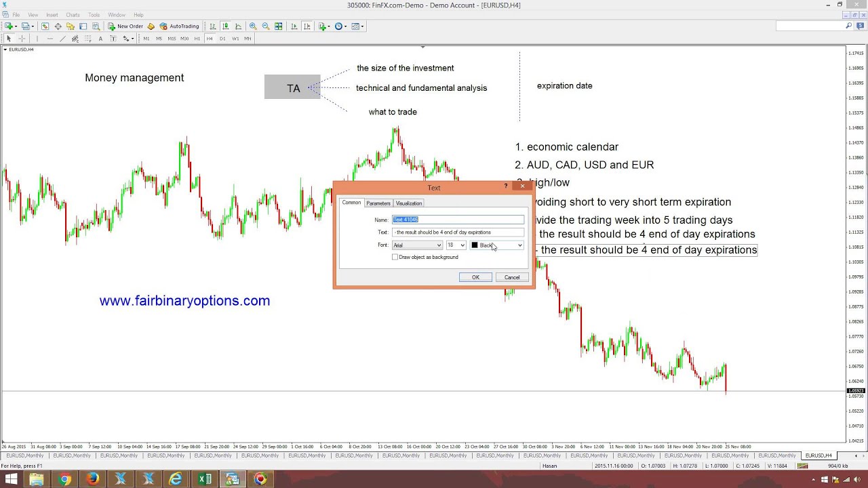Switch timeframe to M1
The image size is (868, 488).
coord(146,39)
